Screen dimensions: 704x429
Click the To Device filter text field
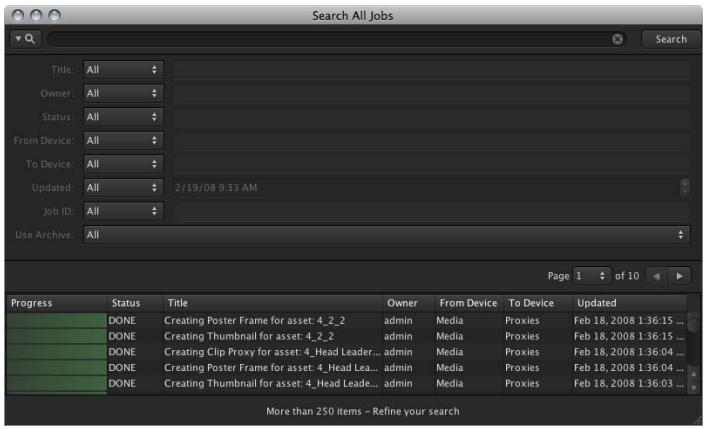point(430,164)
